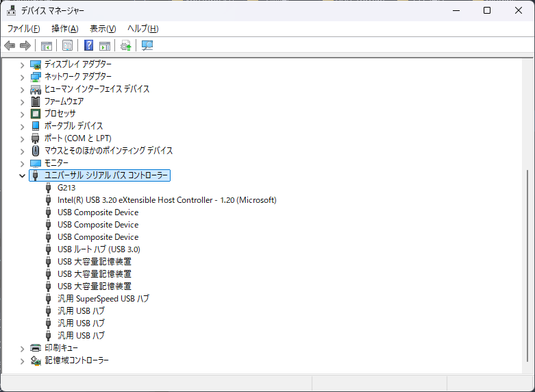Expand ヒューマン インターフェイス デバイス chevron

22,90
